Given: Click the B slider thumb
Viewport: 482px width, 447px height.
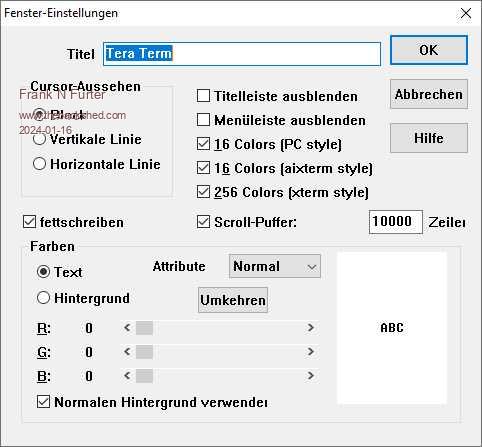Looking at the screenshot, I should pos(144,376).
